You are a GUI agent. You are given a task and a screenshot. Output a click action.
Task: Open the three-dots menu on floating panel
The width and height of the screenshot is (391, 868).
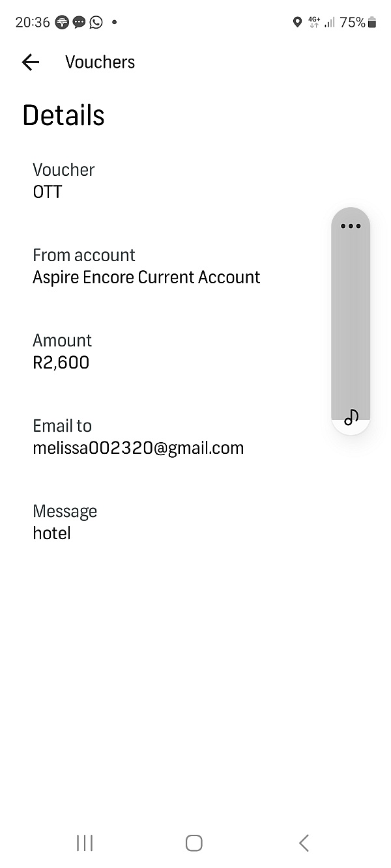[x=351, y=227]
